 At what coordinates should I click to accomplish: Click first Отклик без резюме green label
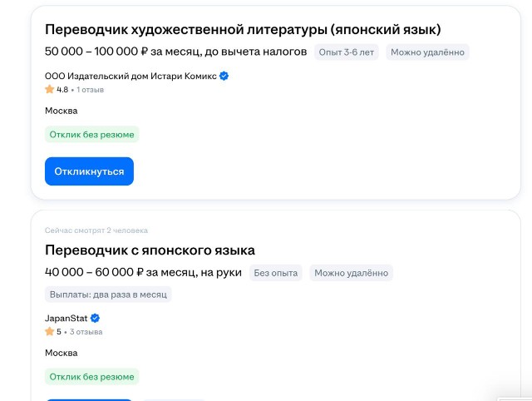[x=92, y=135]
